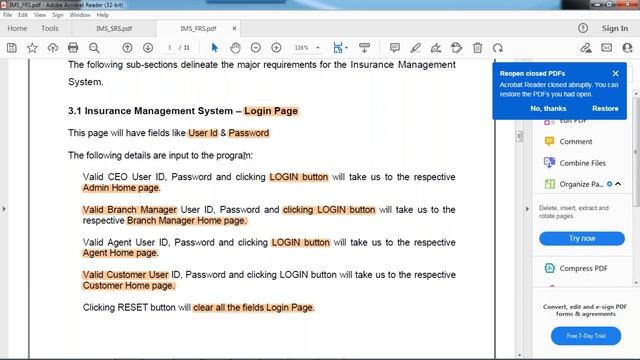Open Compress PDF in side panel

coord(576,268)
